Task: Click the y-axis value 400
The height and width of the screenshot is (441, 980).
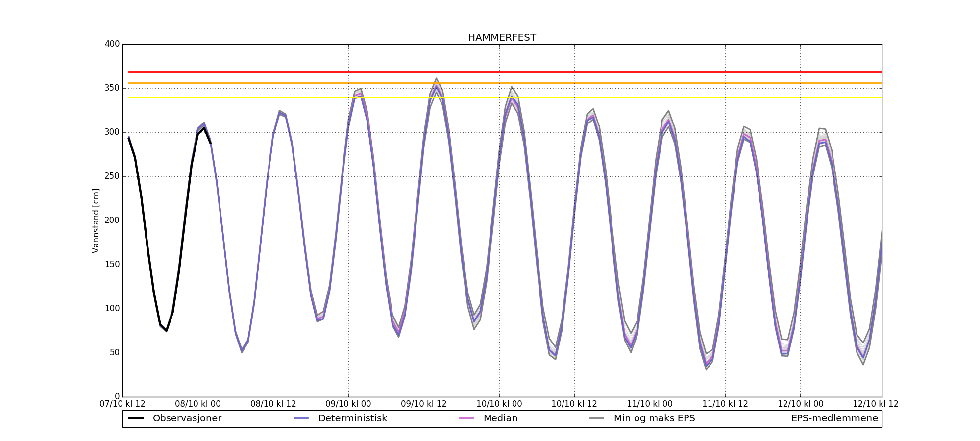Action: (x=112, y=44)
